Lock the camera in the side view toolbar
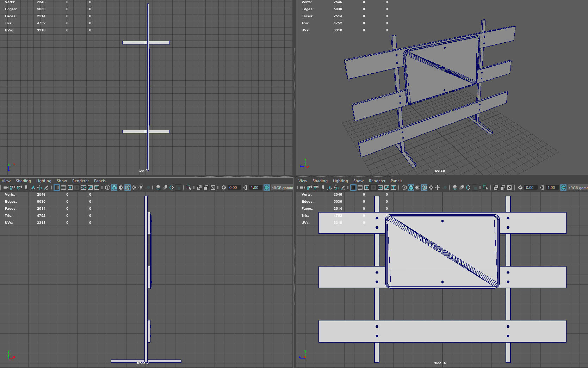 coord(309,188)
